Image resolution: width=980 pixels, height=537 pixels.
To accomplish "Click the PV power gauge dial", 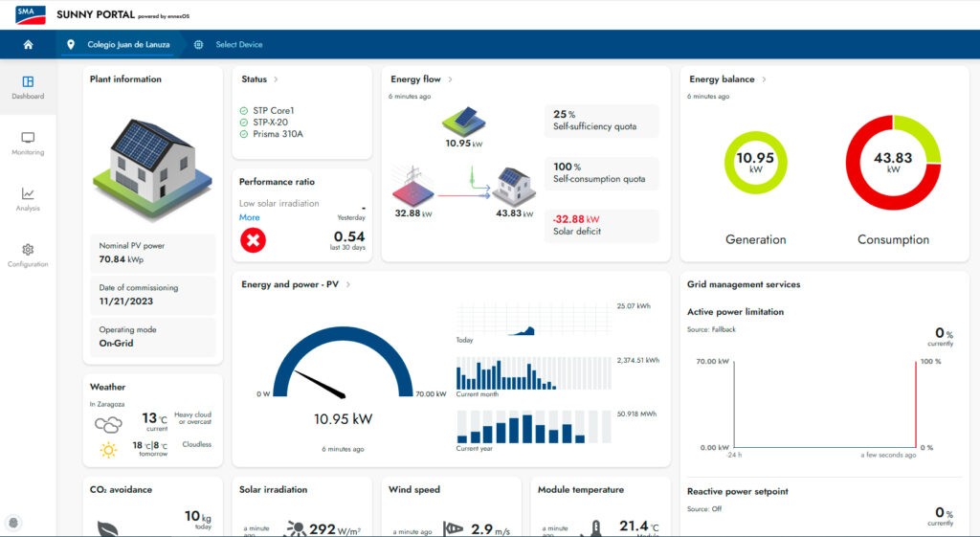I will [x=344, y=363].
